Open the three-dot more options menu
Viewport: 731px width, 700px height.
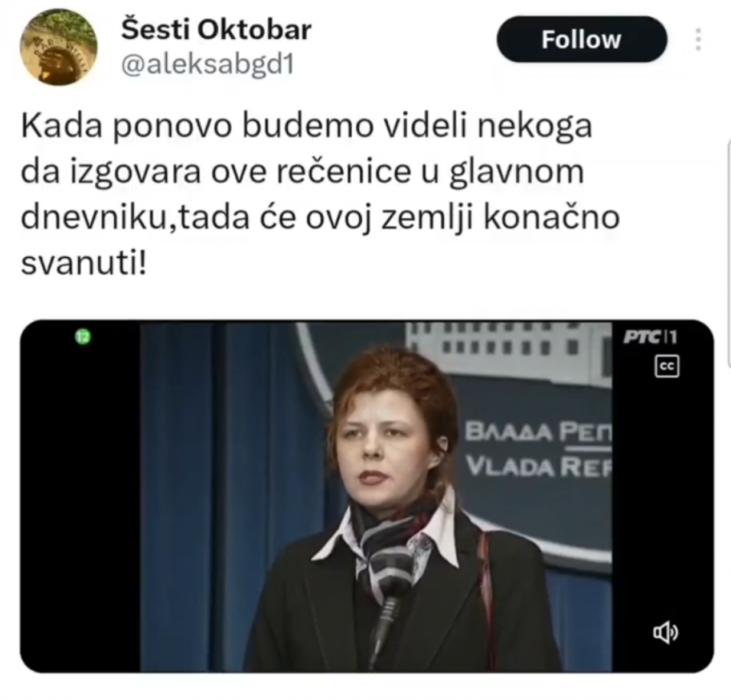coord(698,39)
